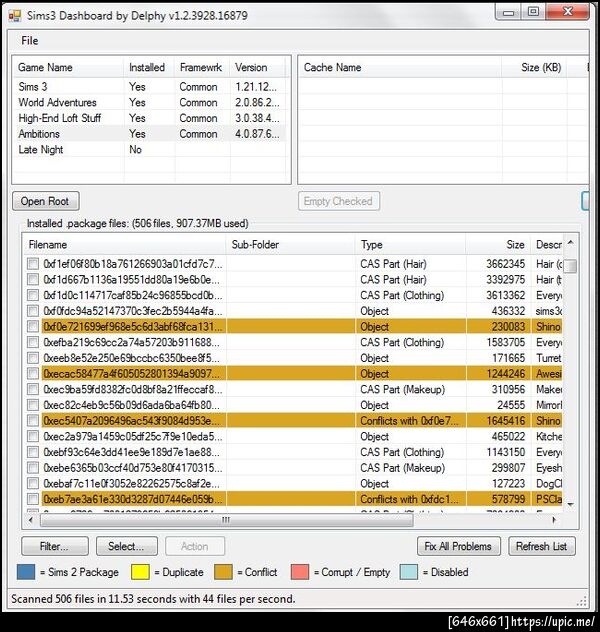
Task: Click the Sims3 Dashboard app icon in title bar
Action: click(15, 16)
